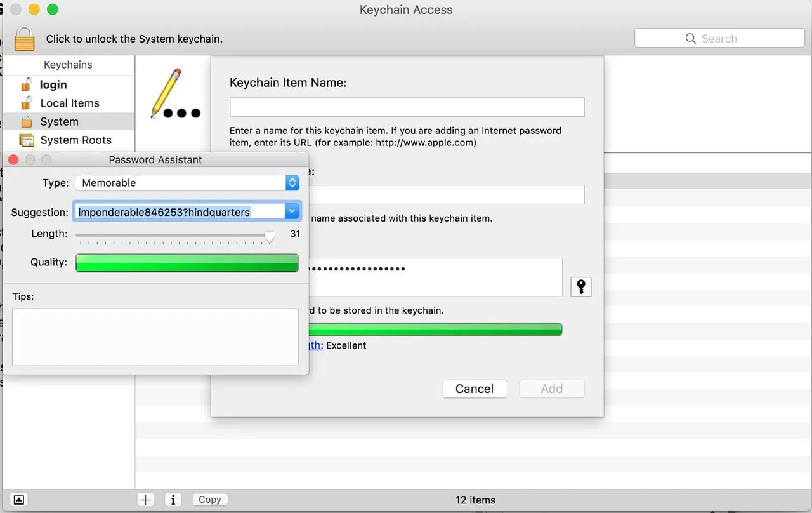Click the Copy button in the bottom bar

tap(210, 500)
